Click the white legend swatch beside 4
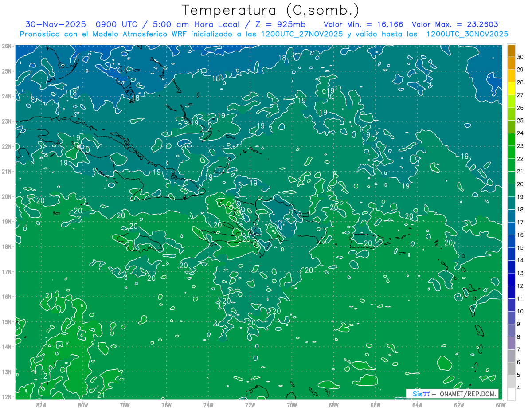This screenshot has height=411, width=532. 512,394
